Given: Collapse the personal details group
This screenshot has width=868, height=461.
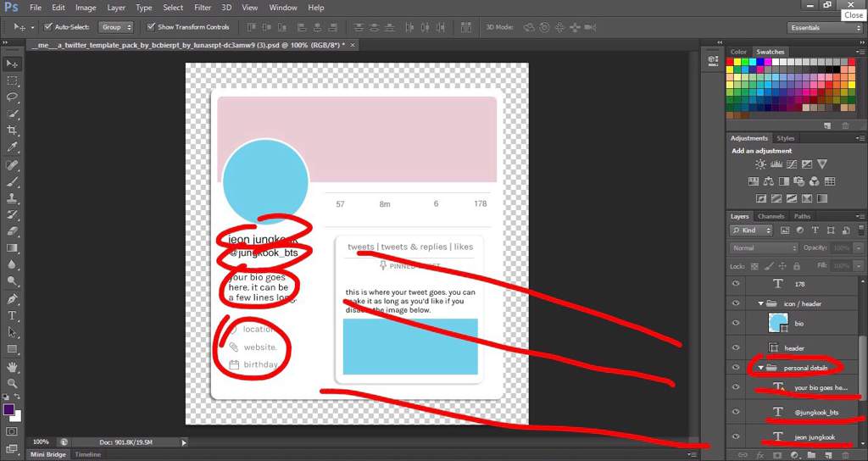Looking at the screenshot, I should (x=760, y=368).
